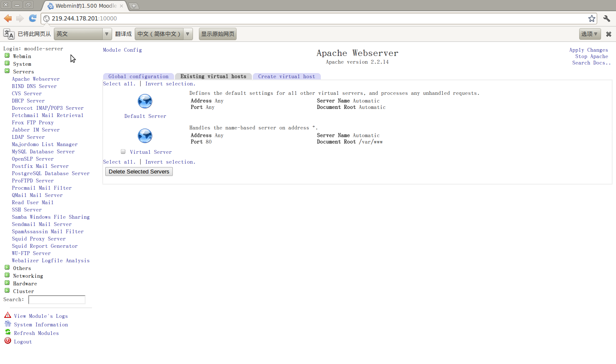Viewport: 616px width, 364px height.
Task: Open Module Config link
Action: tap(122, 50)
